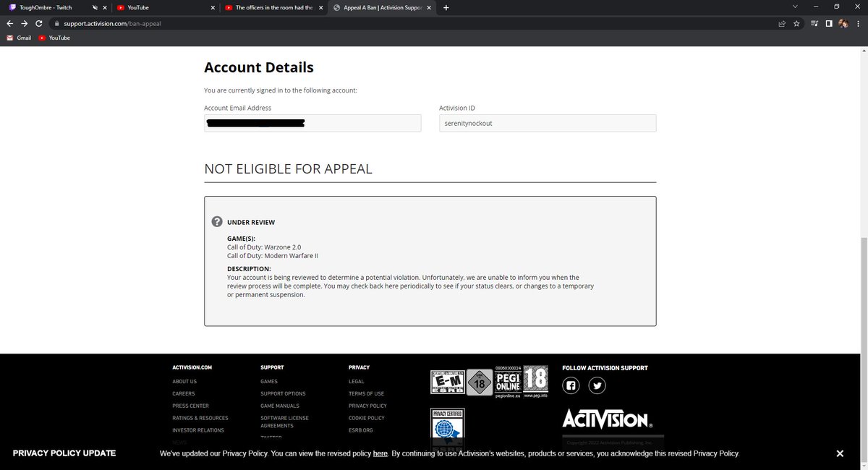868x470 pixels.
Task: Follow Activision Support on Facebook icon
Action: 571,385
